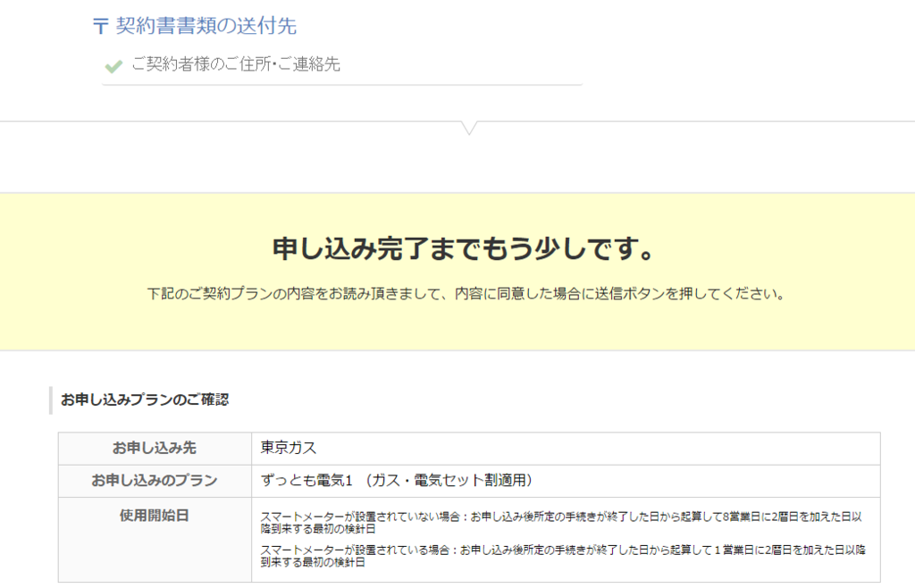Screen dimensions: 915x588
Task: Select the ご契約者様のご住所・ご連絡先 row
Action: point(342,64)
